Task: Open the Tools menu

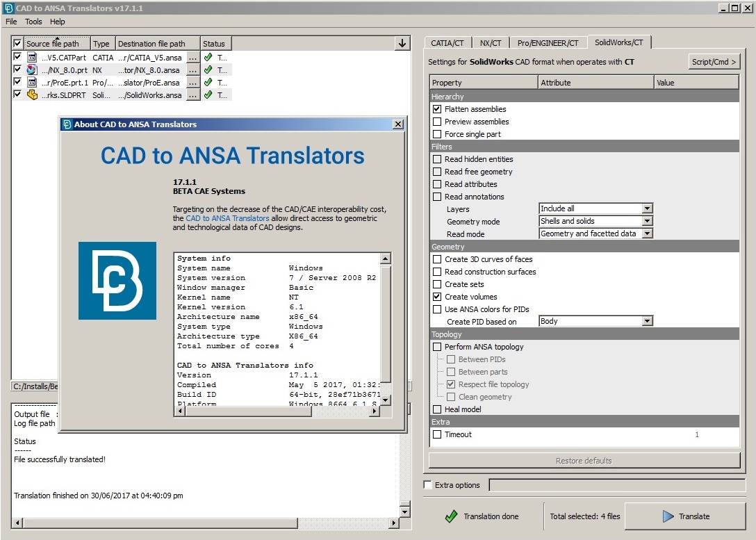Action: click(x=33, y=22)
